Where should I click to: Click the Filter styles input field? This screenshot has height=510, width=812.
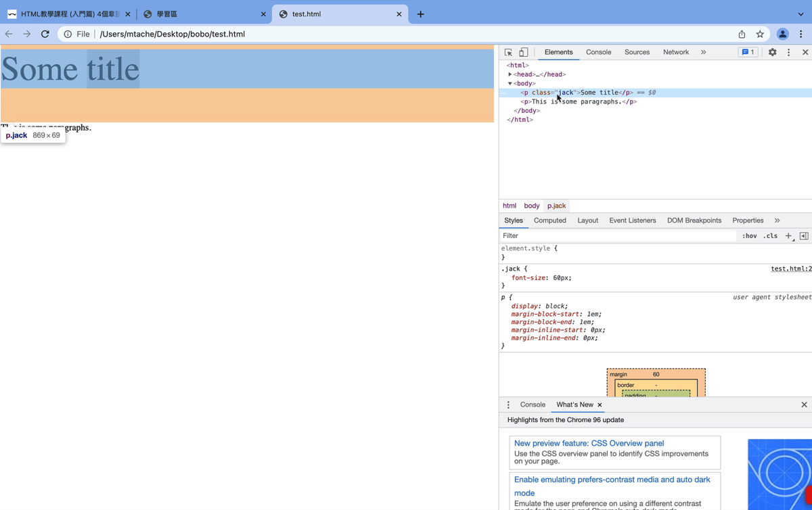(x=616, y=236)
